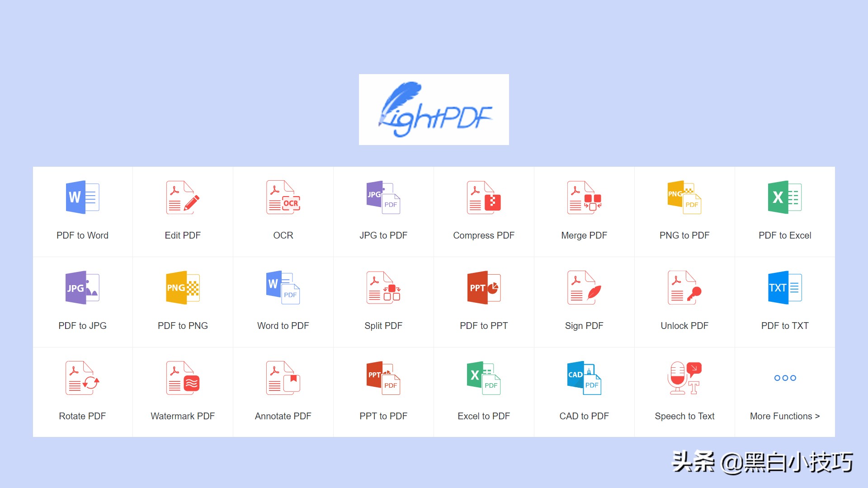
Task: Open the PDF to Word tool icon
Action: 82,197
